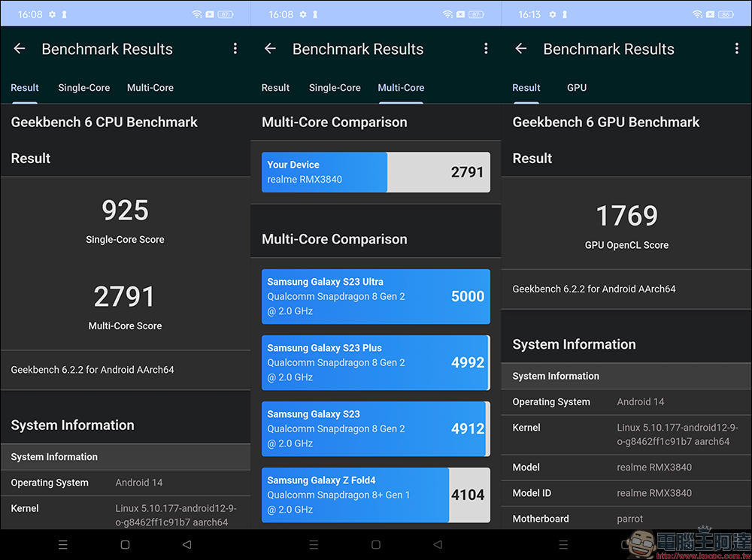The image size is (752, 560).
Task: Select Single-Core tab in the middle screen
Action: (x=335, y=88)
